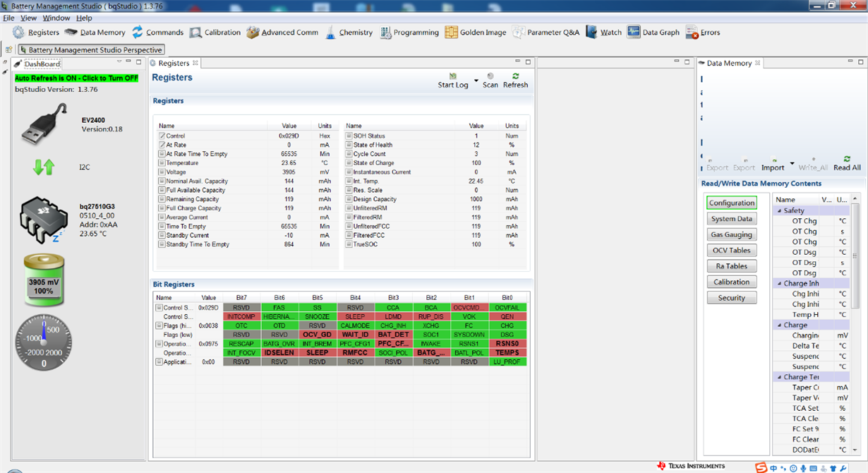Click the Data Memory Calibration button
Image resolution: width=868 pixels, height=473 pixels.
tap(732, 282)
